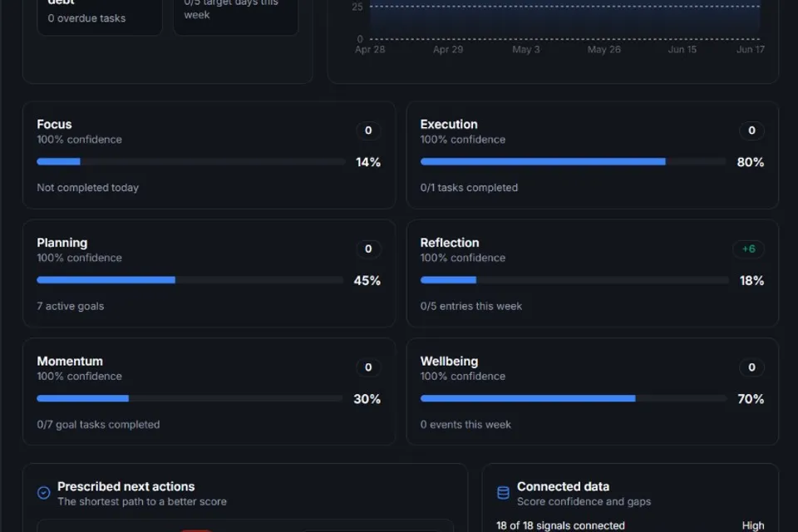Click the 'Connected data' heading
Screen dimensions: 798x532
pyautogui.click(x=563, y=486)
